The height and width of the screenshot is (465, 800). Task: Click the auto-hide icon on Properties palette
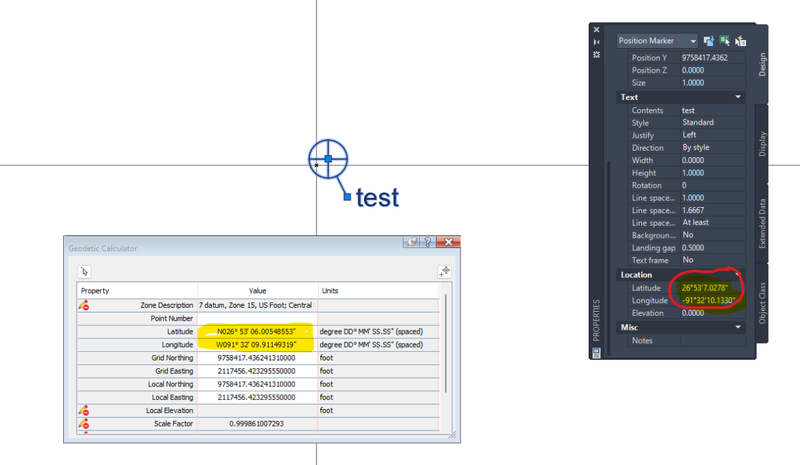[597, 42]
